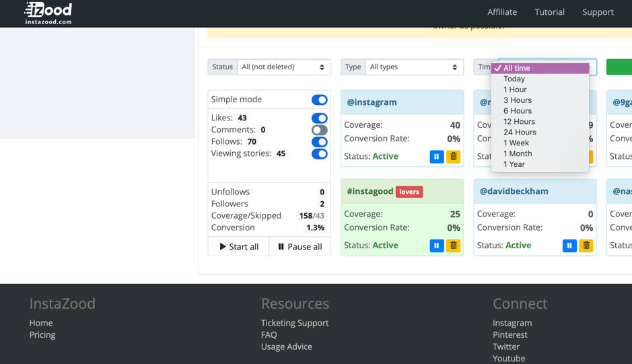Click the lovers tag badge
This screenshot has width=632, height=364.
coord(409,192)
